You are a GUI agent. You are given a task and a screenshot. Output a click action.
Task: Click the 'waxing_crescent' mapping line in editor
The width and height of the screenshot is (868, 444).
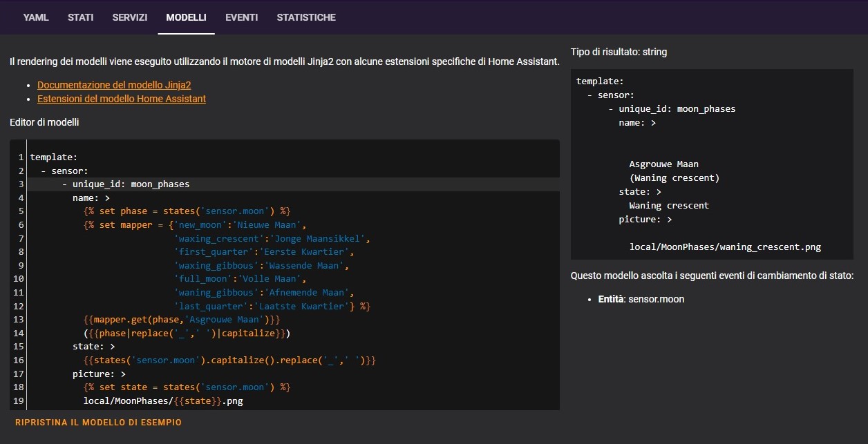272,238
